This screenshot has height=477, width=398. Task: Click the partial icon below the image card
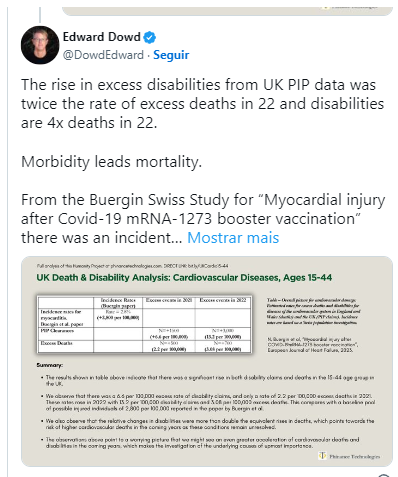[x=384, y=475]
